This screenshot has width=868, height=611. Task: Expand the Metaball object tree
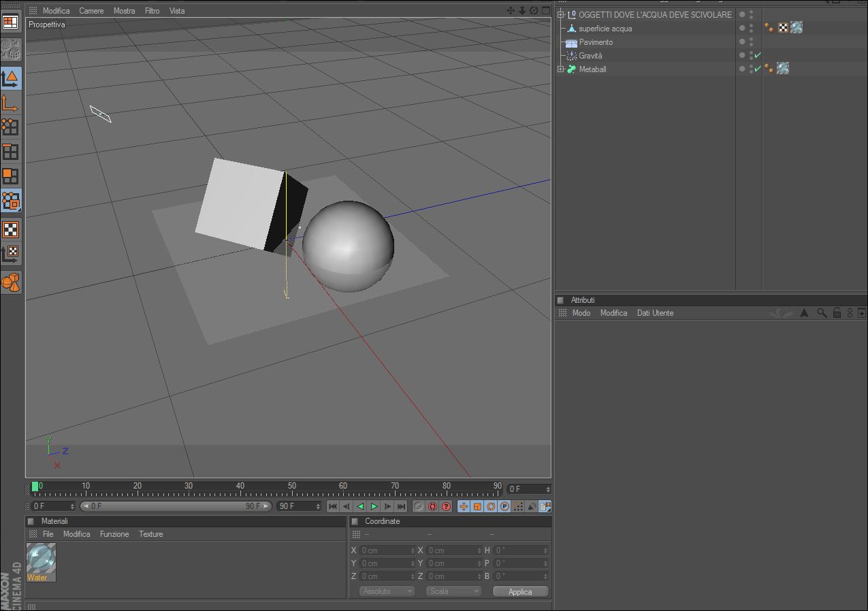(560, 69)
